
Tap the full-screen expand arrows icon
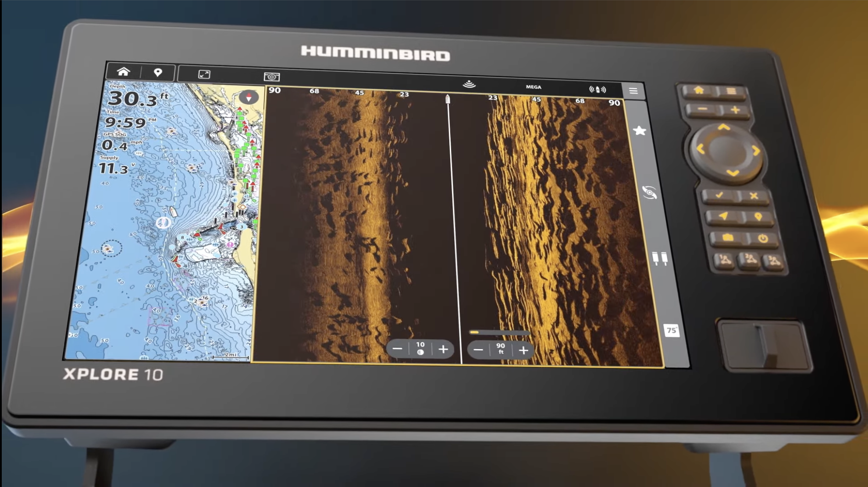coord(204,74)
